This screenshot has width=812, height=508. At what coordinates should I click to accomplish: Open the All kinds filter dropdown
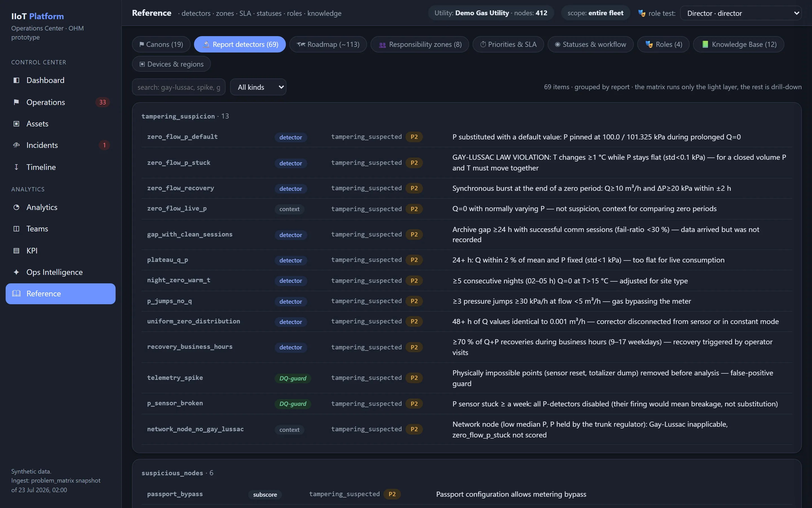tap(258, 87)
